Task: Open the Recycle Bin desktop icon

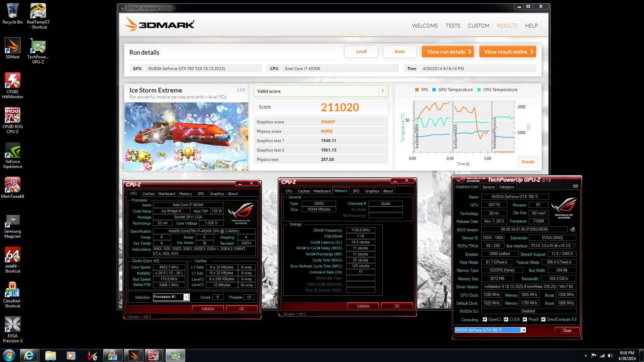Action: pos(12,13)
